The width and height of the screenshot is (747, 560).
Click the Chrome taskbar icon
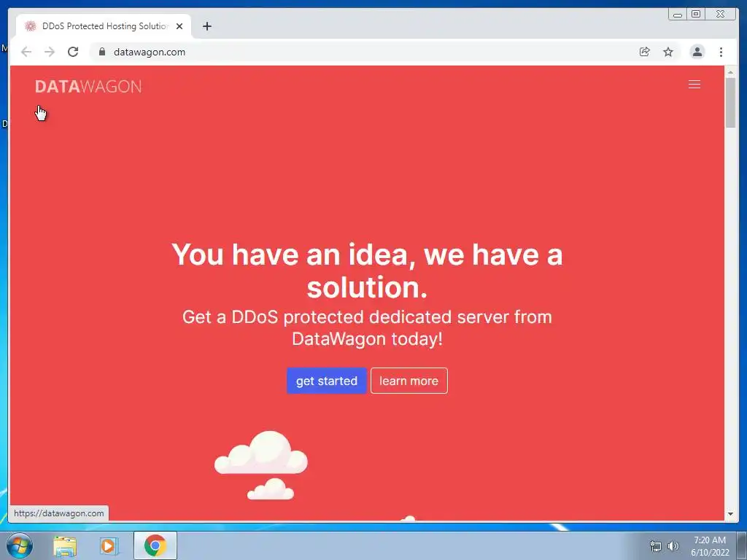(x=155, y=545)
